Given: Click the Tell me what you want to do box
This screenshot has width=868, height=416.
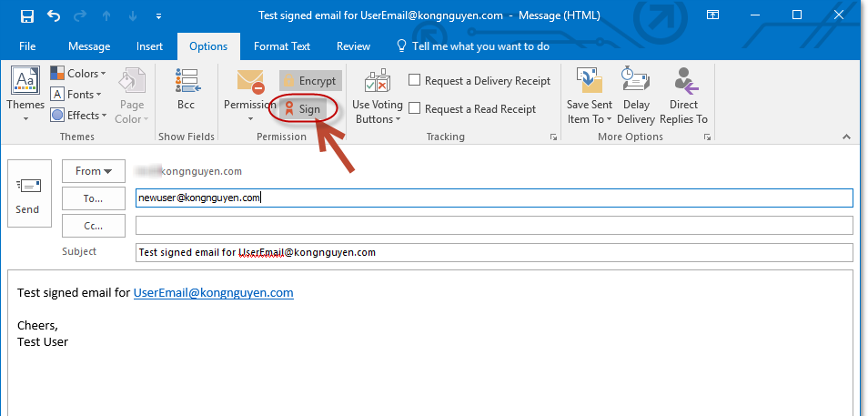Looking at the screenshot, I should click(x=474, y=46).
